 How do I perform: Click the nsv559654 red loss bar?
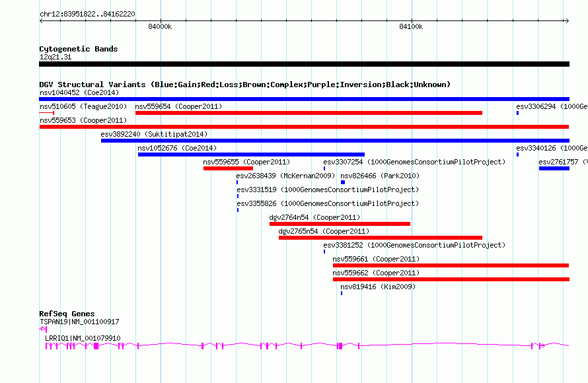point(309,113)
